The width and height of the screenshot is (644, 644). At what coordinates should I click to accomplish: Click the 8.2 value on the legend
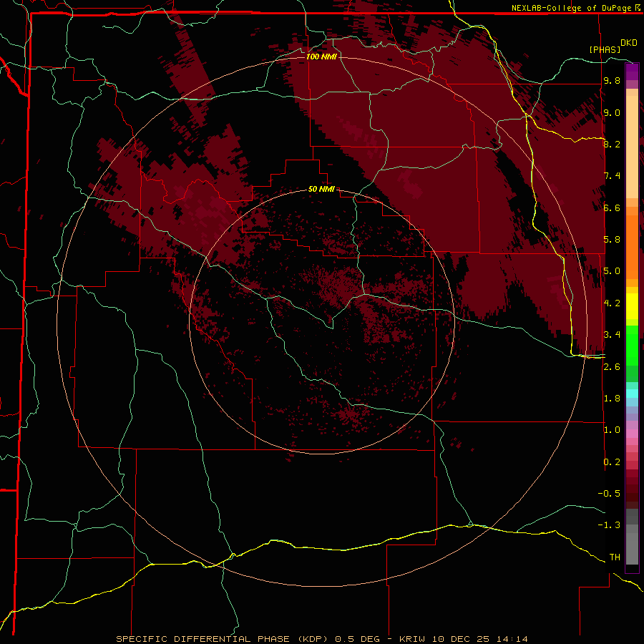612,144
